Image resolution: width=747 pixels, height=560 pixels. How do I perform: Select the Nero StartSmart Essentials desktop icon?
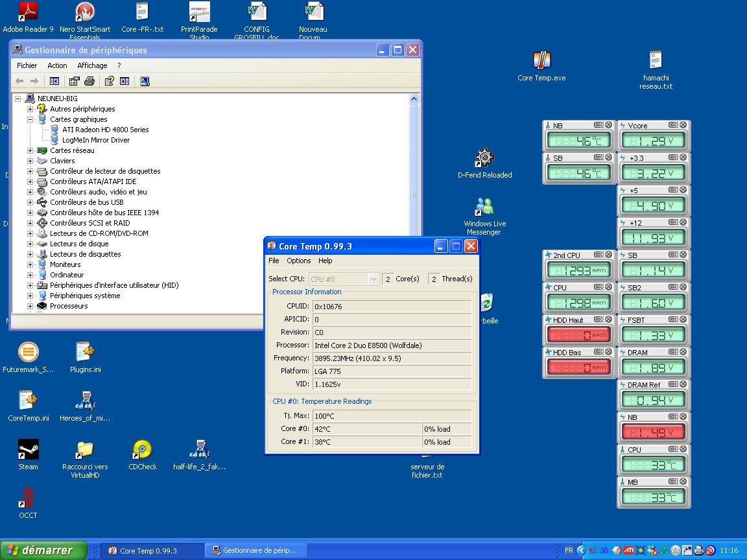(85, 20)
